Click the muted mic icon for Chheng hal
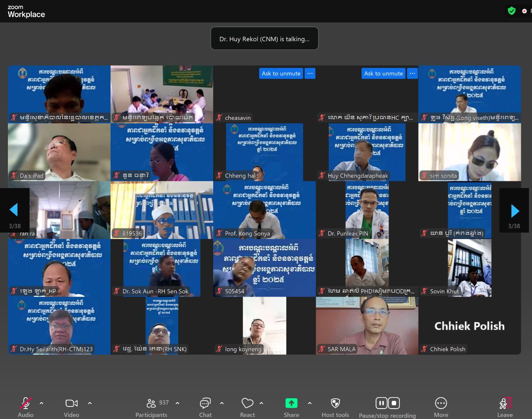532x419 pixels. tap(219, 176)
